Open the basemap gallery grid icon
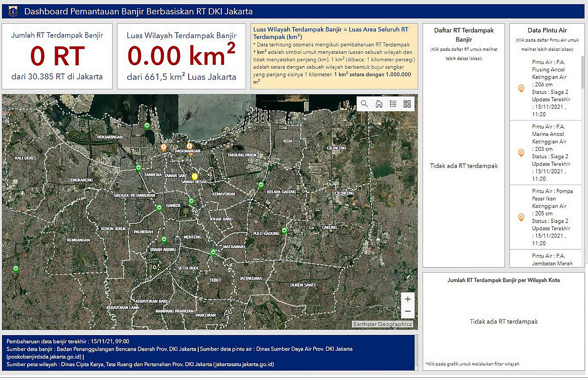Image resolution: width=588 pixels, height=378 pixels. pos(407,104)
